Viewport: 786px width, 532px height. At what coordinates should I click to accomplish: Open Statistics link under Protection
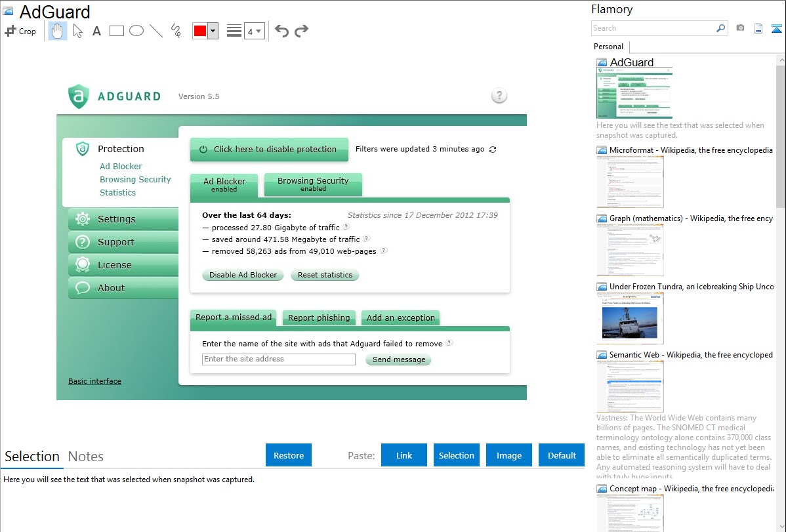point(118,192)
